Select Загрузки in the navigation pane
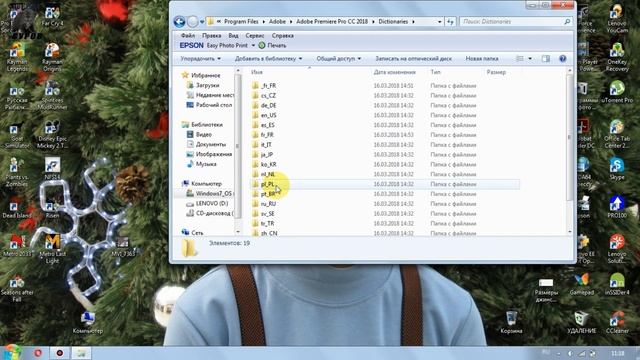Viewport: 640px width, 360px height. coord(207,85)
